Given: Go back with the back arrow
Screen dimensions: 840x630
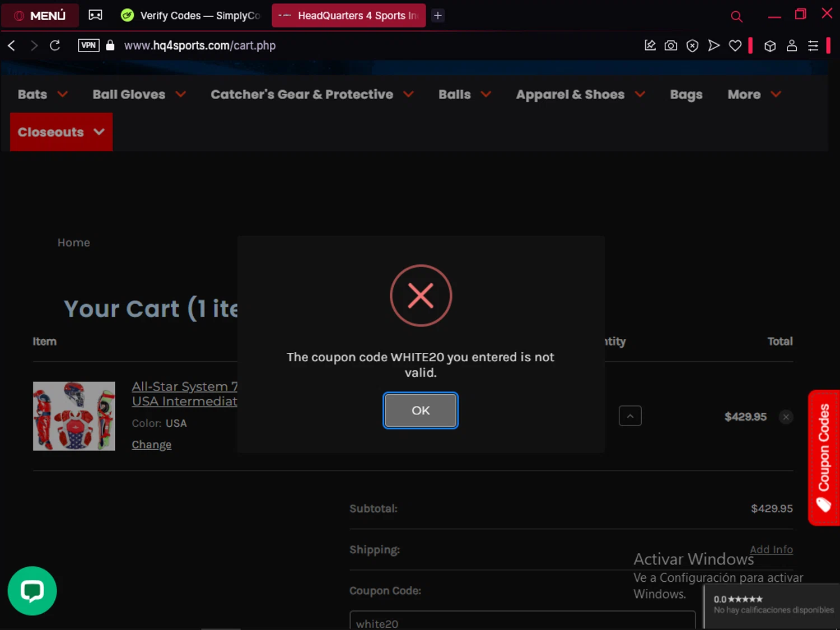Looking at the screenshot, I should (12, 45).
